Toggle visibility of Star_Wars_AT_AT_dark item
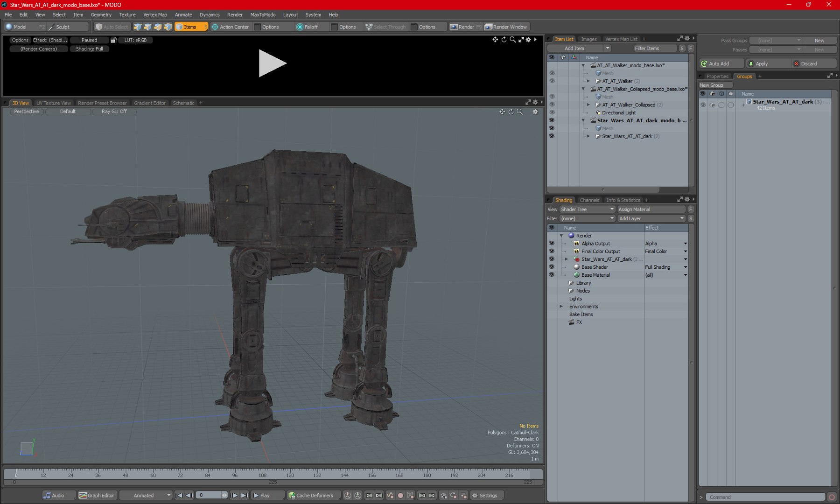The height and width of the screenshot is (504, 840). coord(552,136)
